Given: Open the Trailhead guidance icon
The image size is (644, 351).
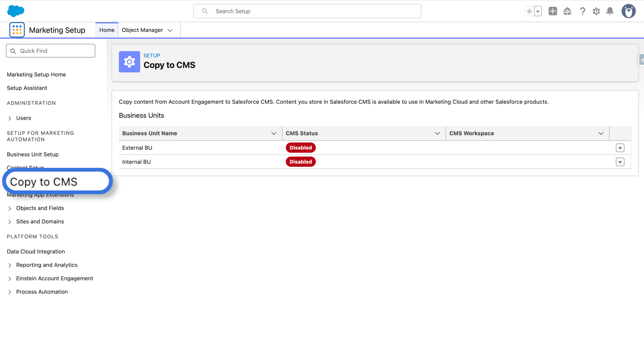Looking at the screenshot, I should point(567,11).
